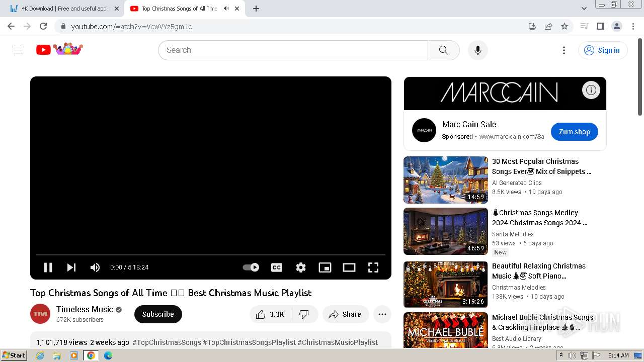Go to the YouTube home logo

[x=59, y=49]
